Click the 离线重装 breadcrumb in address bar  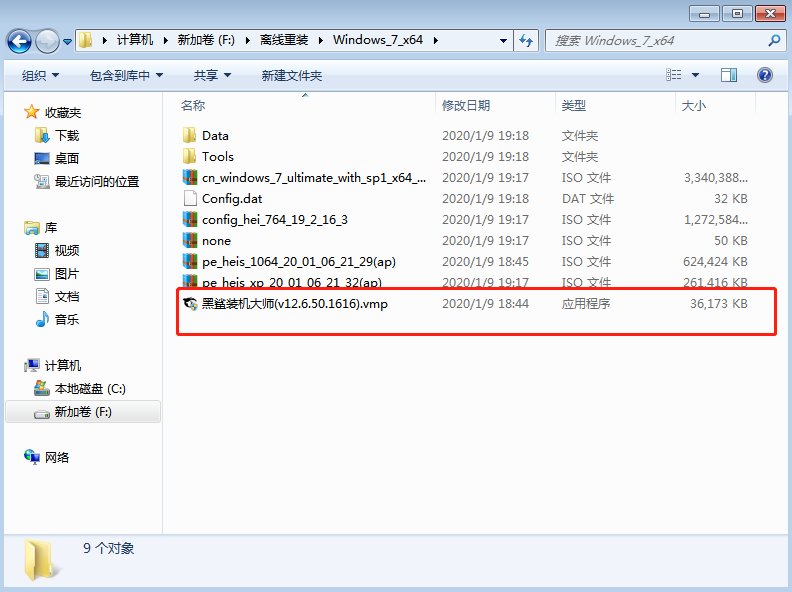285,40
